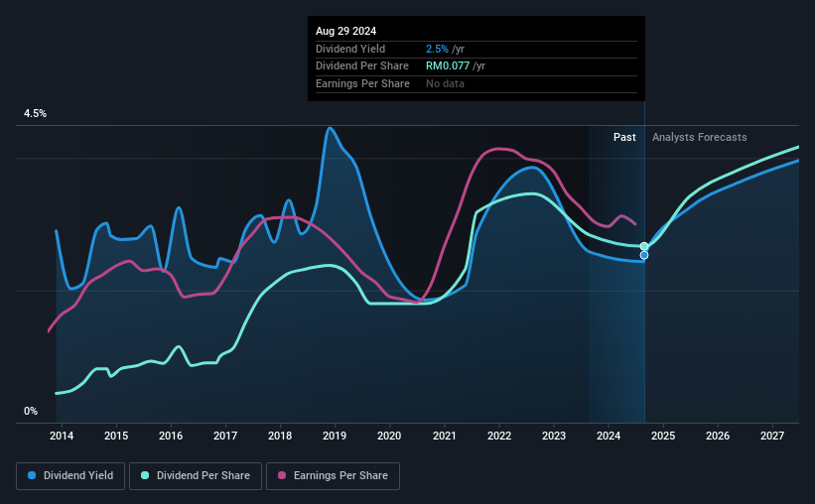Click the Analysts Forecasts label
The height and width of the screenshot is (504, 815).
(x=699, y=137)
